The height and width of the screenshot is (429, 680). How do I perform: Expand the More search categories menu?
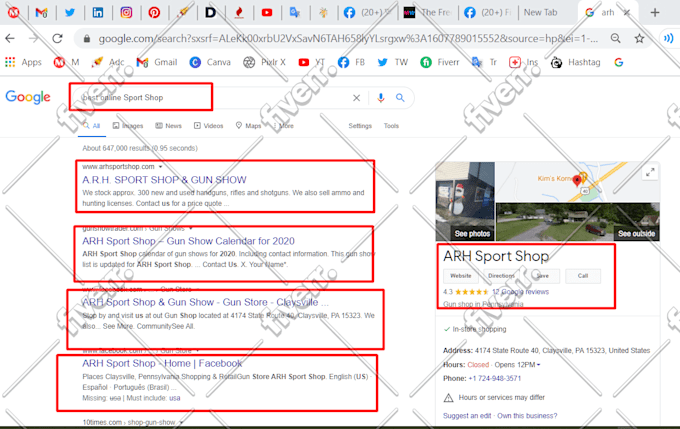click(283, 126)
